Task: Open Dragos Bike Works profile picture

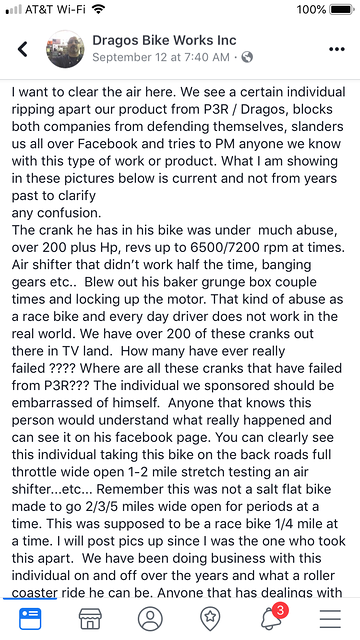Action: [65, 49]
